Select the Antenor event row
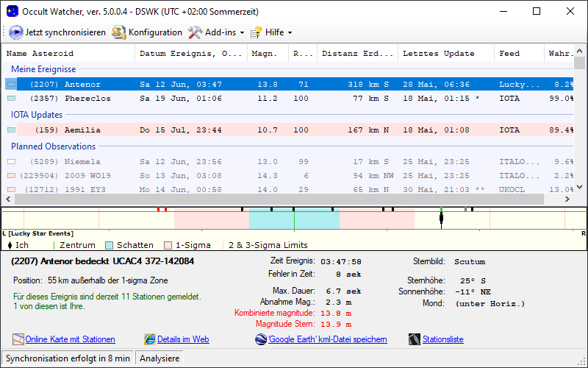Image resolution: width=588 pixels, height=368 pixels. coord(220,85)
